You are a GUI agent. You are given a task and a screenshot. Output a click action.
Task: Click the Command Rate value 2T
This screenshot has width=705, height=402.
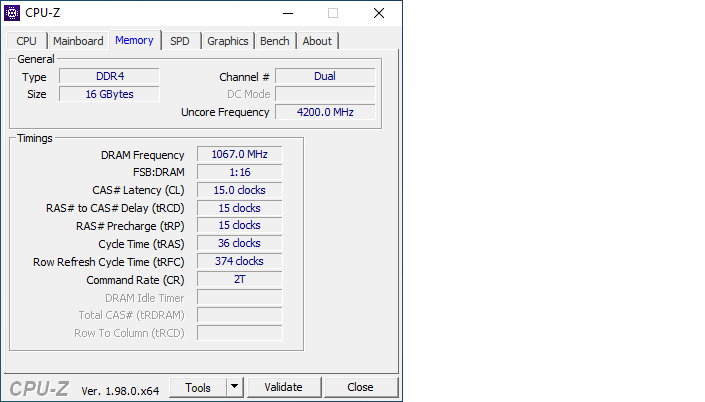click(240, 279)
